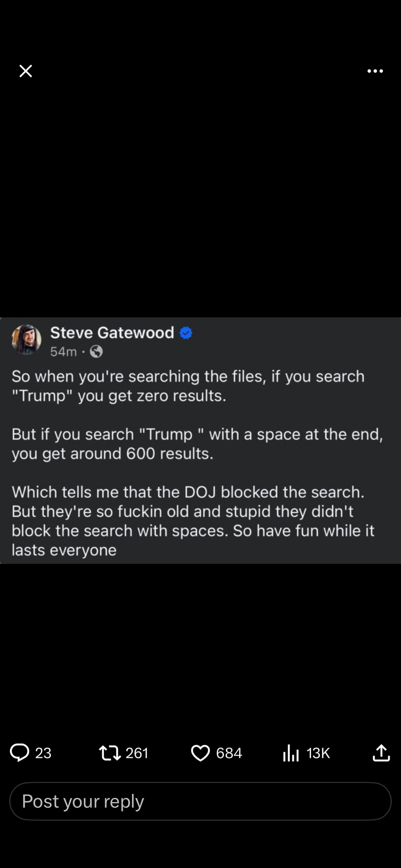This screenshot has width=401, height=868.
Task: Open the three-dot more options menu
Action: (375, 71)
